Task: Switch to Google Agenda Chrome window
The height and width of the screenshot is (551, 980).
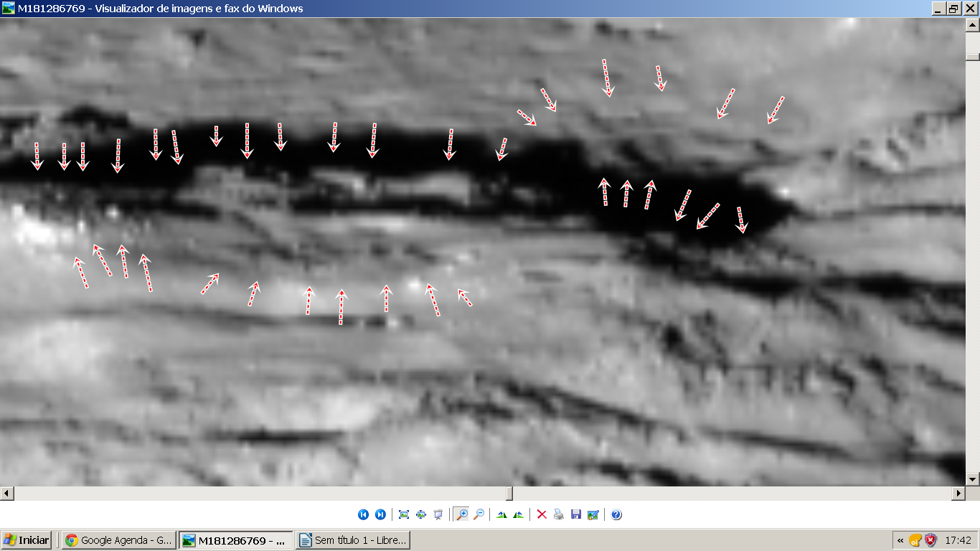Action: coord(118,540)
